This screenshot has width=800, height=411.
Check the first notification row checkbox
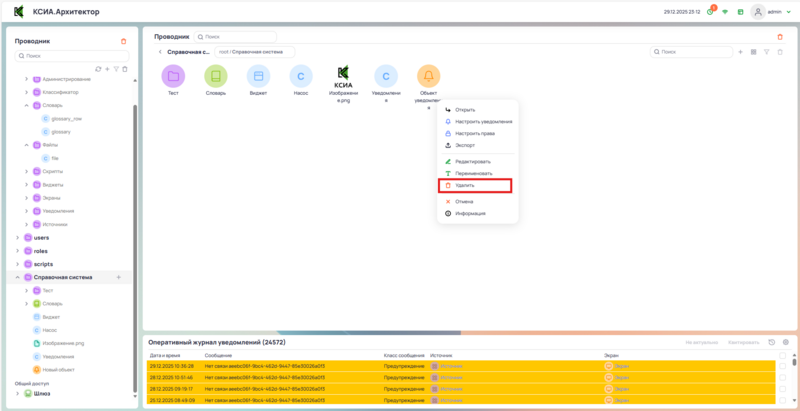tap(784, 366)
